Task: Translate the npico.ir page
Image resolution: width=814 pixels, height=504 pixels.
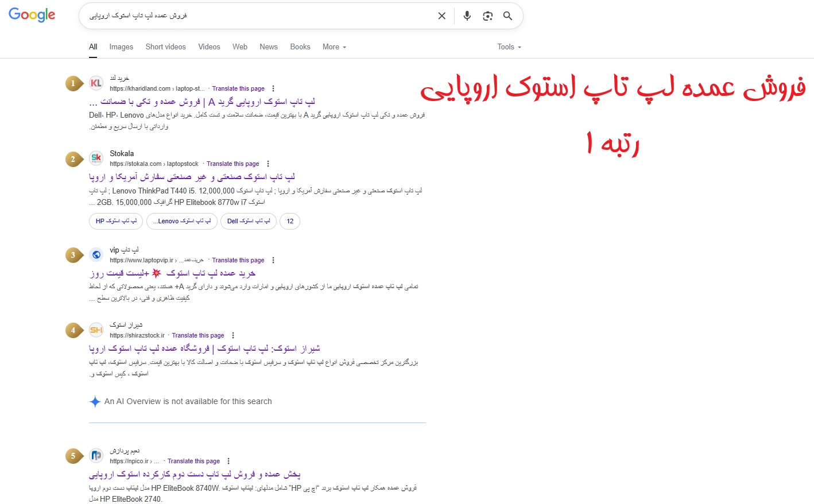Action: [193, 462]
